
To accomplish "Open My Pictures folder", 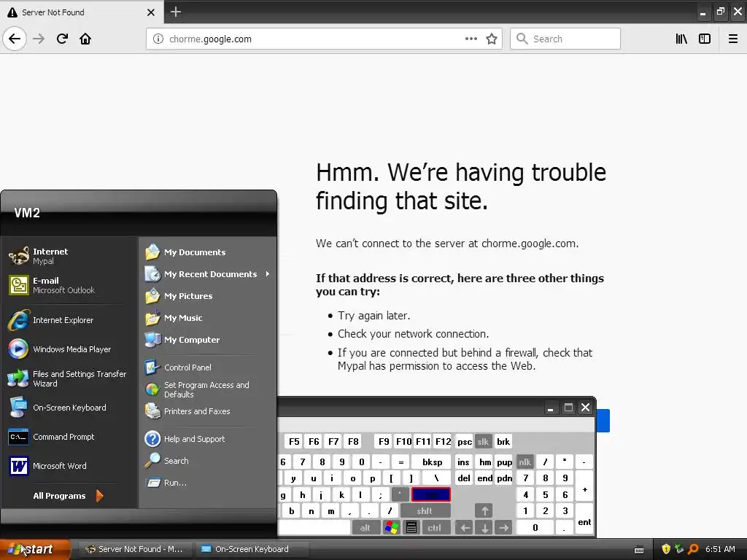I will [x=207, y=296].
